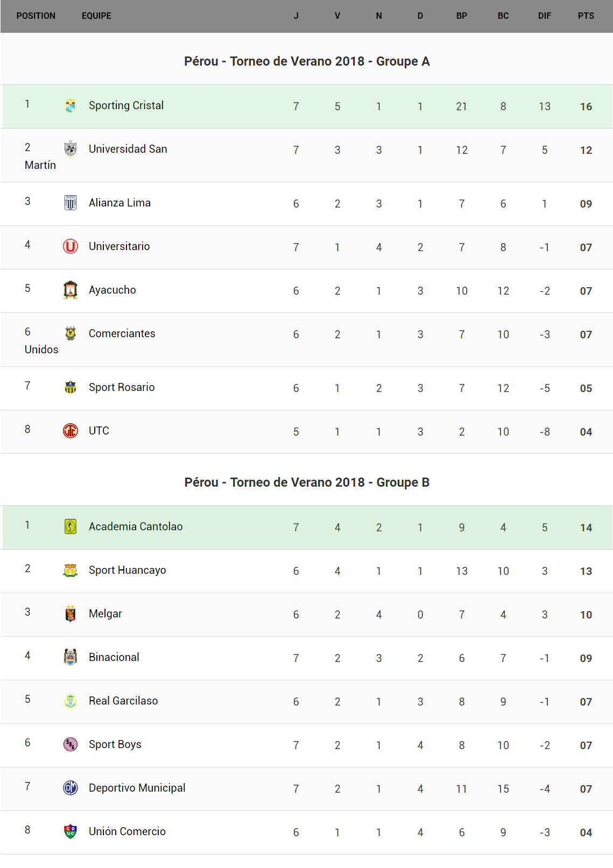Click the Sport Rosario club crest
Viewport: 613px width, 868px height.
71,387
